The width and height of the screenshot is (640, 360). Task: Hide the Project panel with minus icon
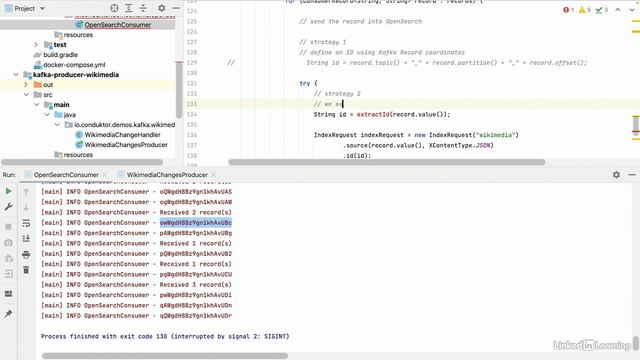(176, 8)
